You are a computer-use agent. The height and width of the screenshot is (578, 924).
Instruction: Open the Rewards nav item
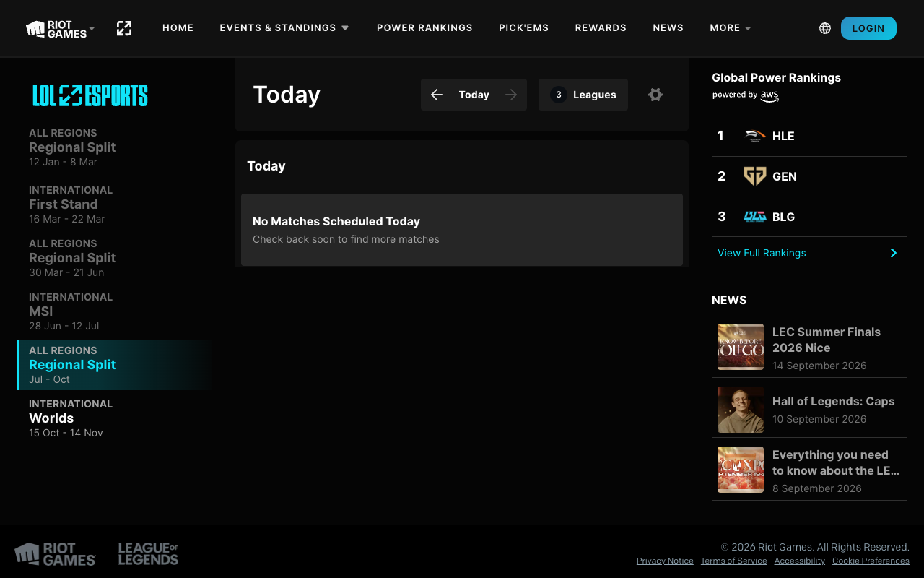[601, 27]
